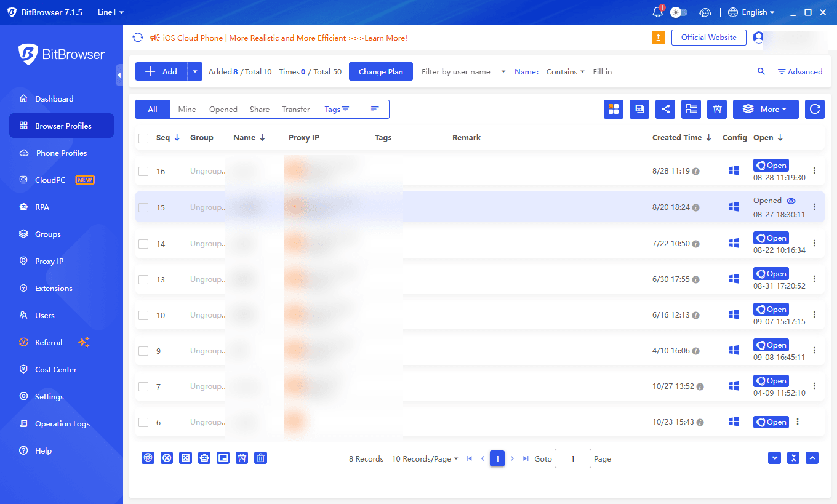
Task: Click the bottom trash can icon
Action: point(261,458)
